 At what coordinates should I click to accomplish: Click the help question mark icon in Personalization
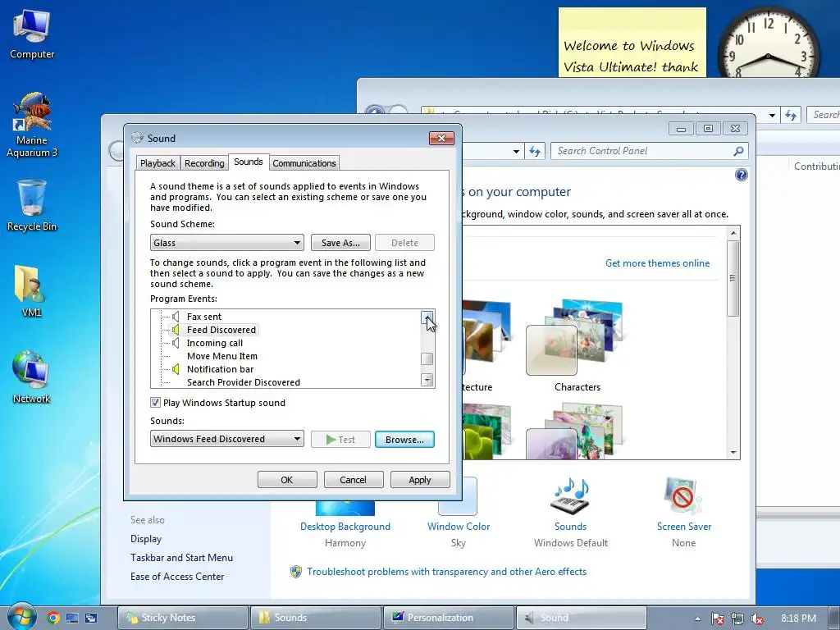pyautogui.click(x=742, y=175)
